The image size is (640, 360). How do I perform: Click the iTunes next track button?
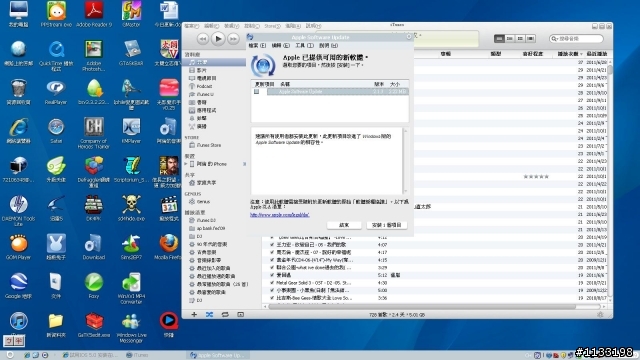pos(233,39)
